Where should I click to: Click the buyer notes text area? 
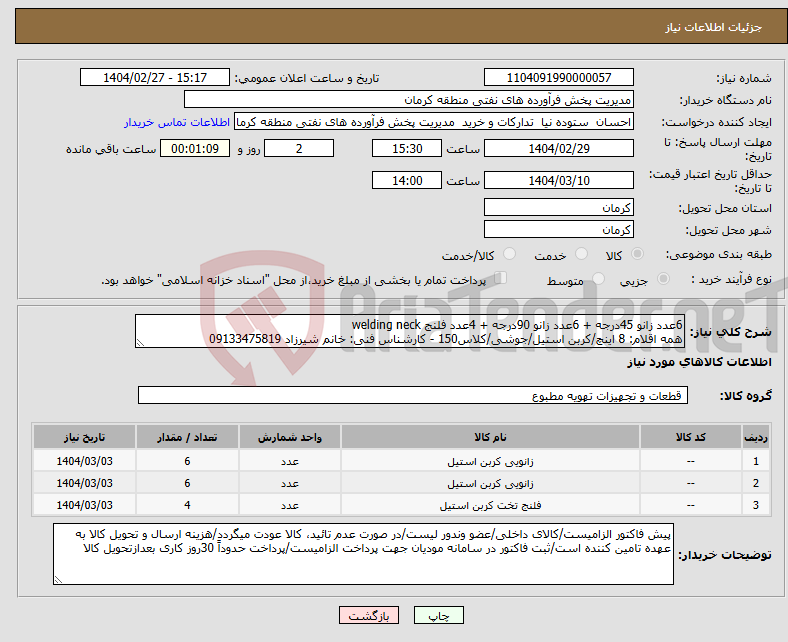point(363,554)
